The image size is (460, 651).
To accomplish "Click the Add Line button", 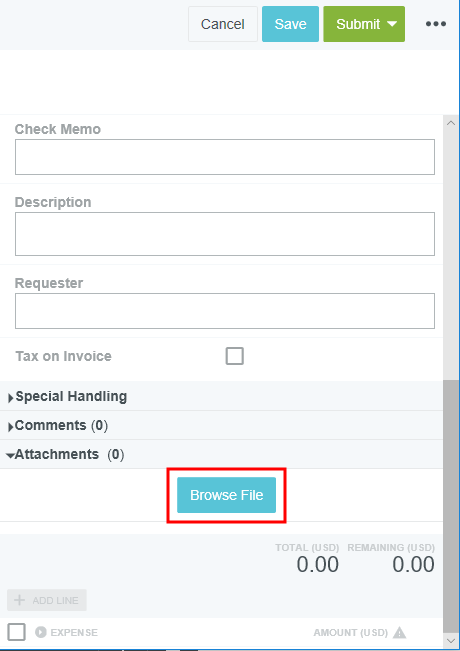I will (47, 600).
